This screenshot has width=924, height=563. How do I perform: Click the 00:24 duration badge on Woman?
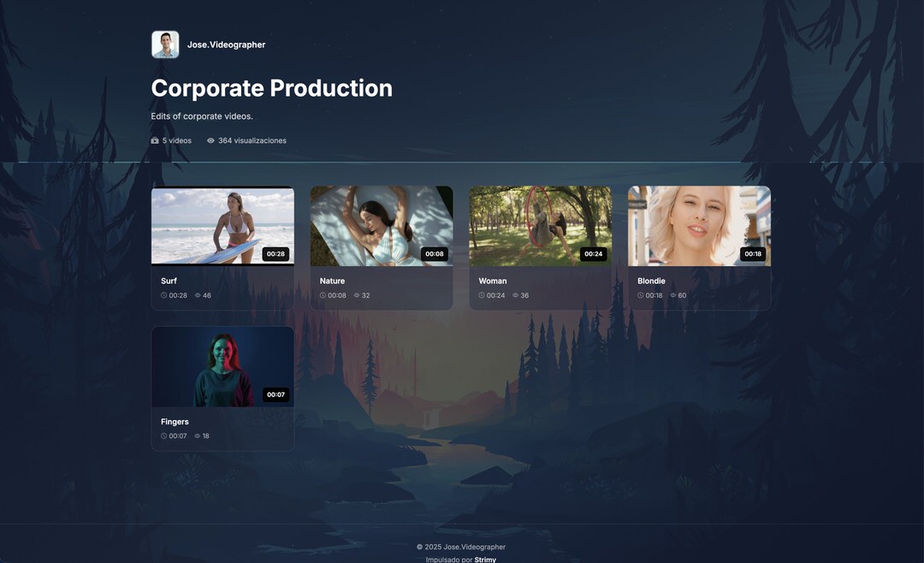click(x=593, y=254)
